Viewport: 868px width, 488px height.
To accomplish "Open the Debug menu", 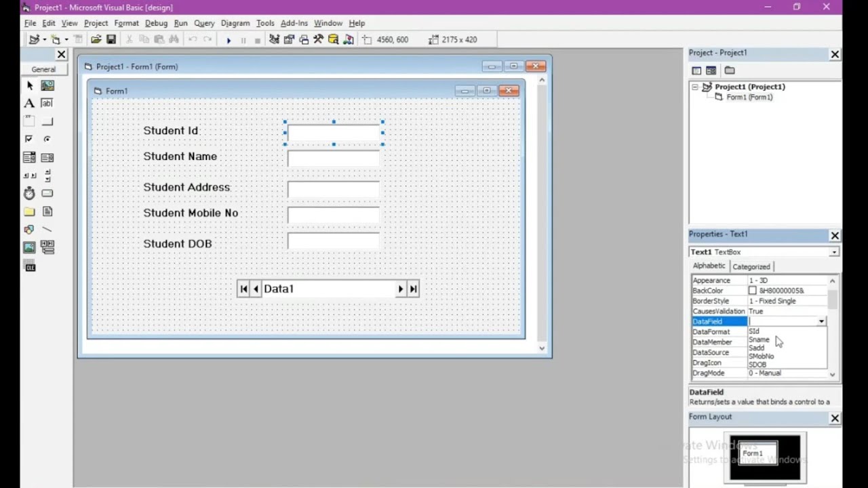I will point(156,23).
